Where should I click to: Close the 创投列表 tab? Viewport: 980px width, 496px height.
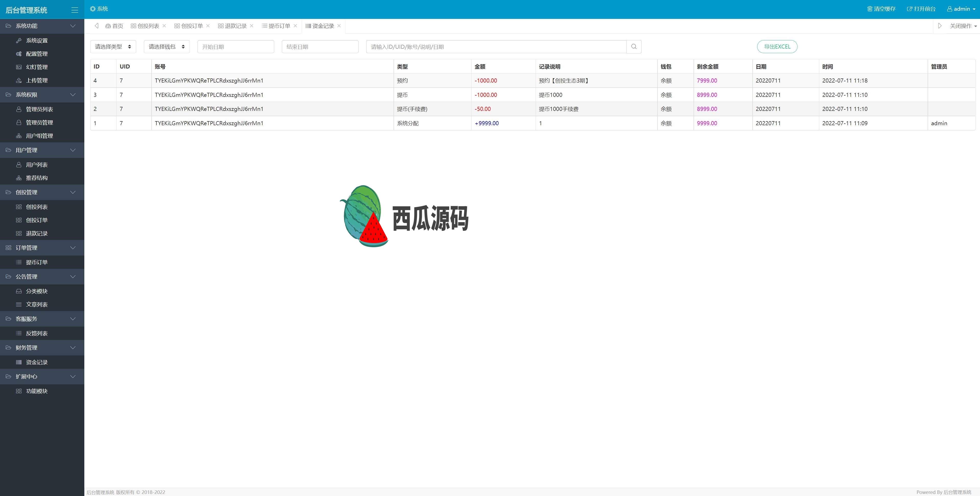[164, 26]
